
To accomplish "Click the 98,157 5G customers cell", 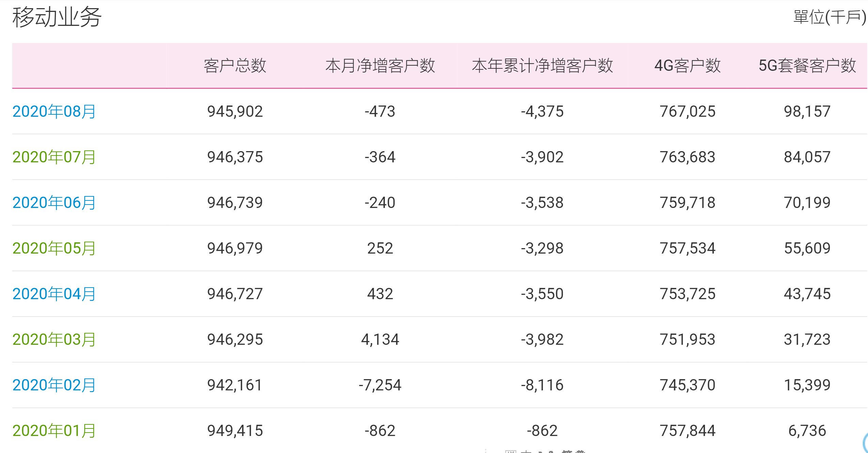I will pos(807,112).
